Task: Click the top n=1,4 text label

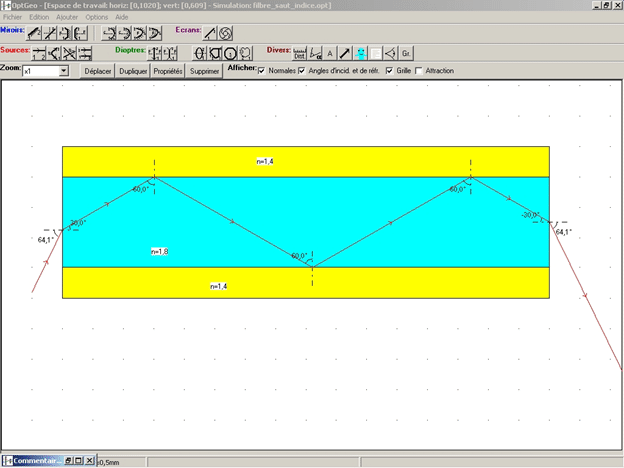Action: (265, 161)
